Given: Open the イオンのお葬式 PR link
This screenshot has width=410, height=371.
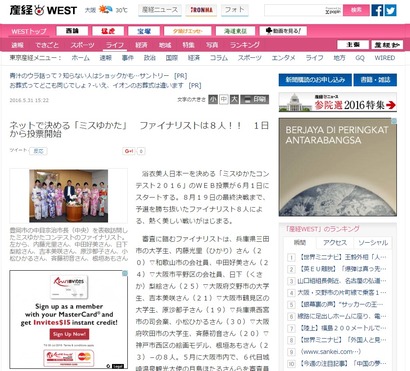Looking at the screenshot, I should point(105,86).
